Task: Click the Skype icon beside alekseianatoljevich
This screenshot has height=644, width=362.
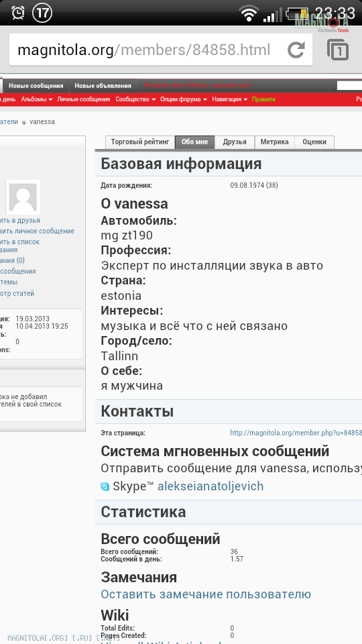Action: 105,487
